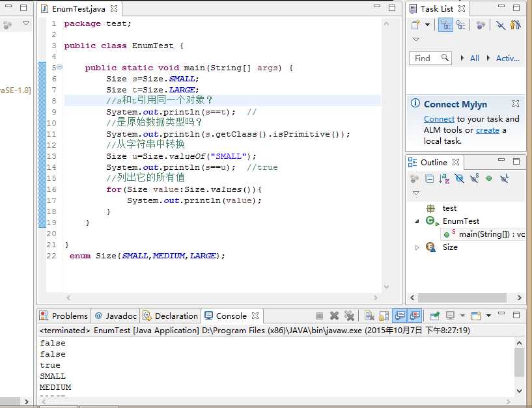Toggle Show Console on Standard Out
Screen dimensions: 532x408
tap(400, 316)
